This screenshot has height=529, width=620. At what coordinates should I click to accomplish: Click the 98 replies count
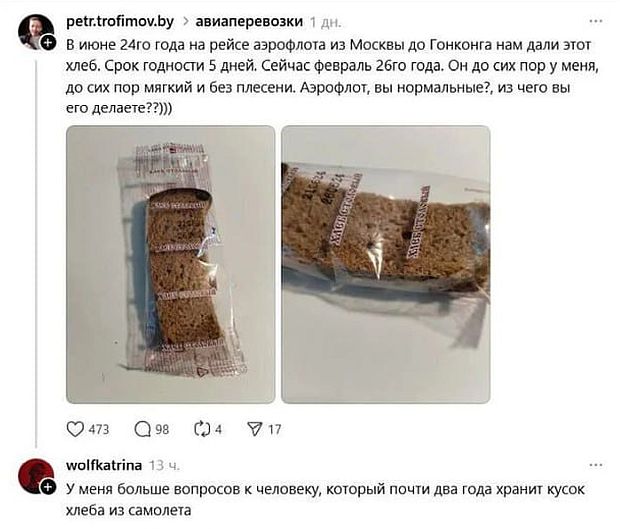coord(162,429)
